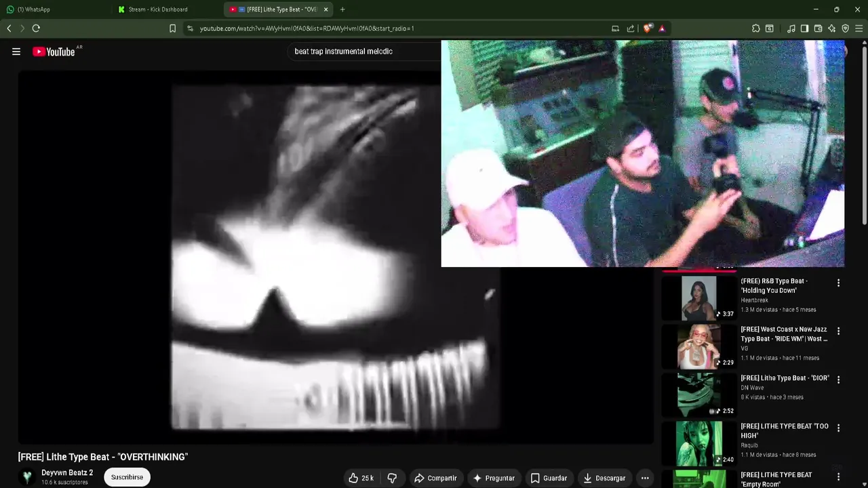Open 'Holding You Down' video thumbnail
The width and height of the screenshot is (868, 488).
click(x=698, y=298)
